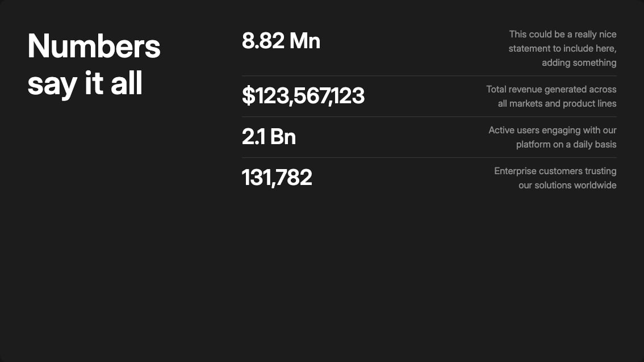Click "all markets and product lines" text
The height and width of the screenshot is (362, 644).
pyautogui.click(x=557, y=103)
